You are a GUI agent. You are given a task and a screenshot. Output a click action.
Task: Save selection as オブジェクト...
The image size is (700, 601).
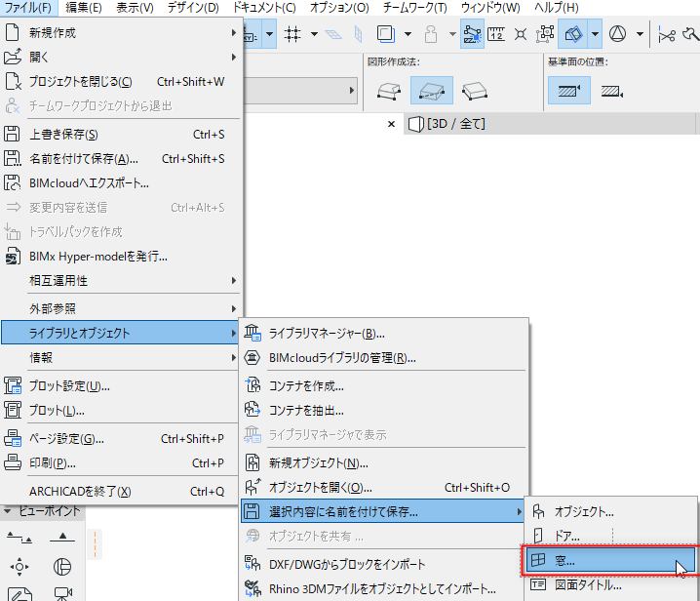610,511
